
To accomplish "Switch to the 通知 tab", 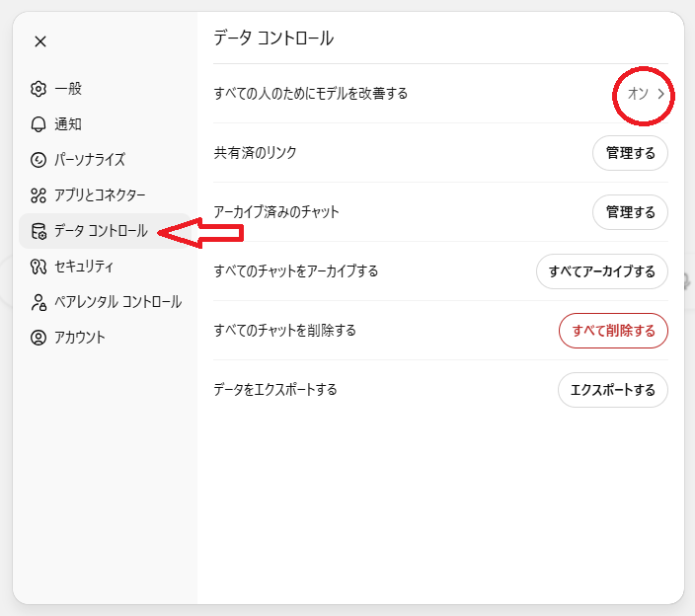I will (x=68, y=124).
